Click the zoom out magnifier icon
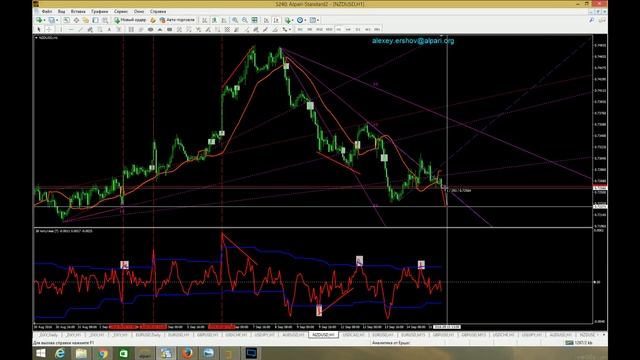Viewport: 640px width, 360px height. point(245,20)
